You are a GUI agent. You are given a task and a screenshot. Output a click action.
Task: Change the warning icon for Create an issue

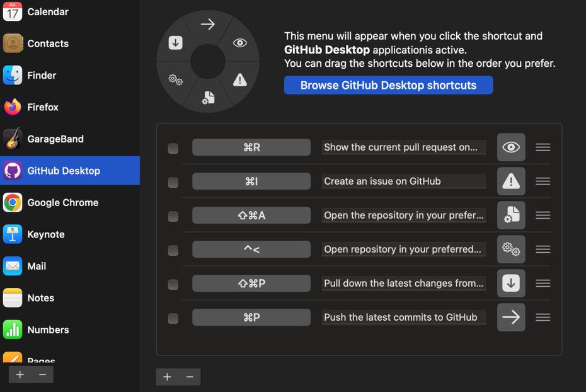[x=511, y=182]
